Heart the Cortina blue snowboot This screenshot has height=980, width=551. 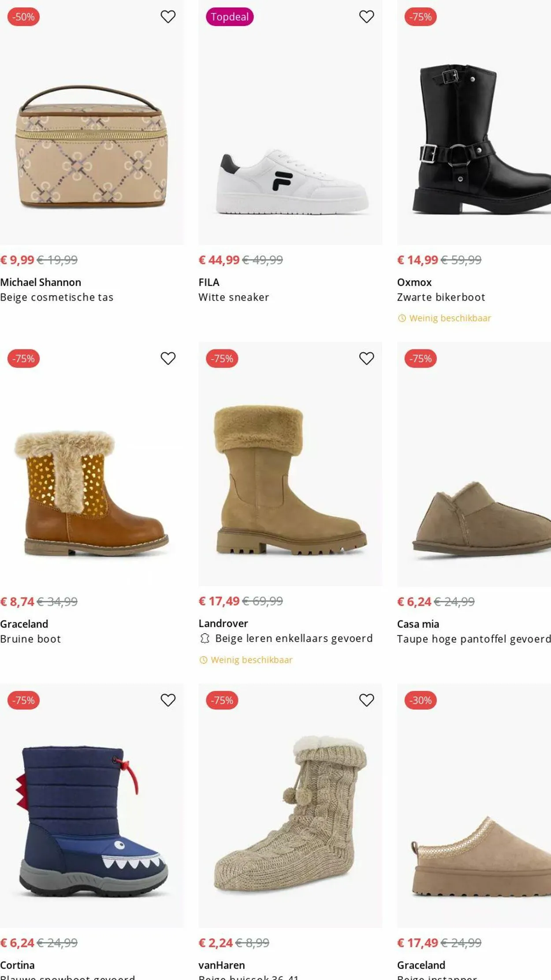point(168,700)
